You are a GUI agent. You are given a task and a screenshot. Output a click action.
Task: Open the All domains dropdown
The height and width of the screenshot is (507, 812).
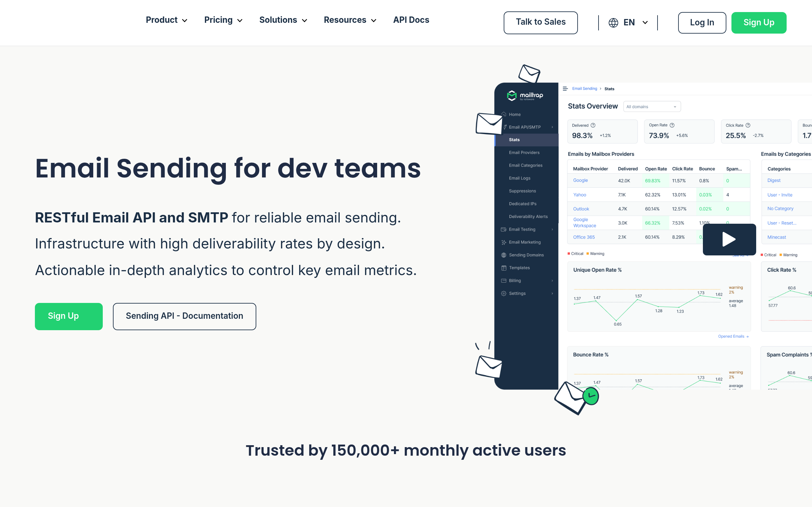coord(652,107)
